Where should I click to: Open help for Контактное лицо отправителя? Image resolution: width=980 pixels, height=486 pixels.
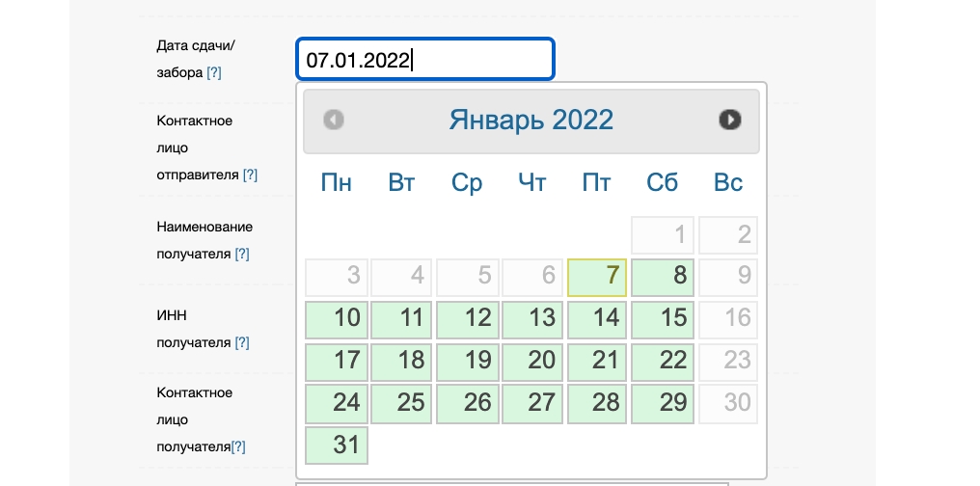(x=250, y=175)
